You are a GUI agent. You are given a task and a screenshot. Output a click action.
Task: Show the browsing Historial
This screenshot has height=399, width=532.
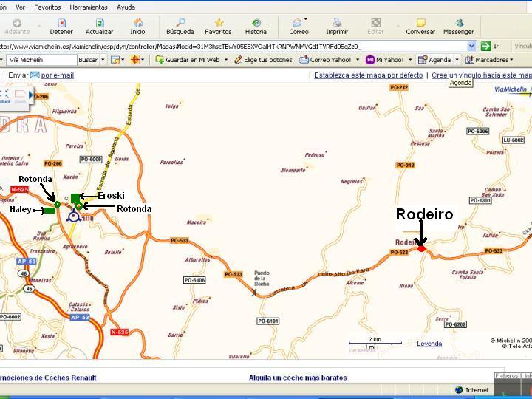coord(256,27)
